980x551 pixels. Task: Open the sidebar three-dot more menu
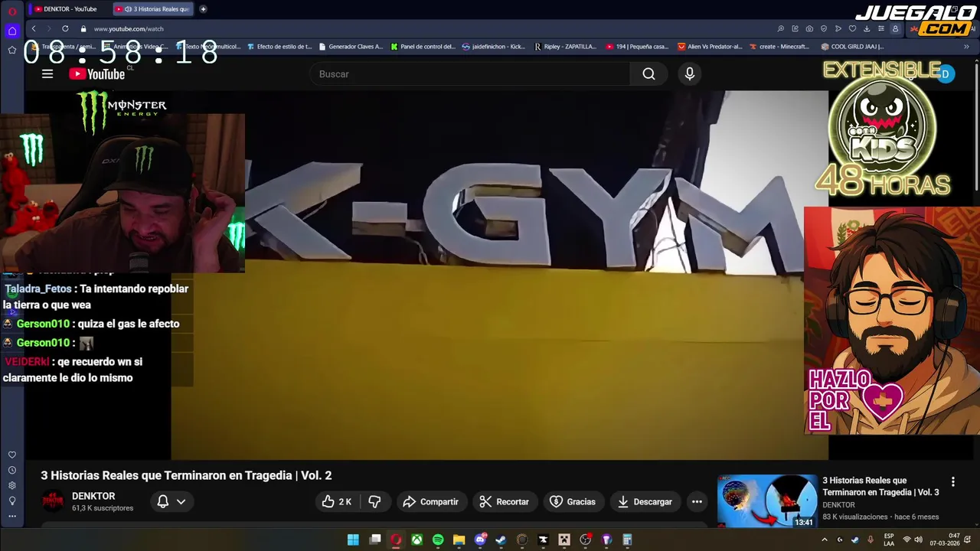coord(12,516)
